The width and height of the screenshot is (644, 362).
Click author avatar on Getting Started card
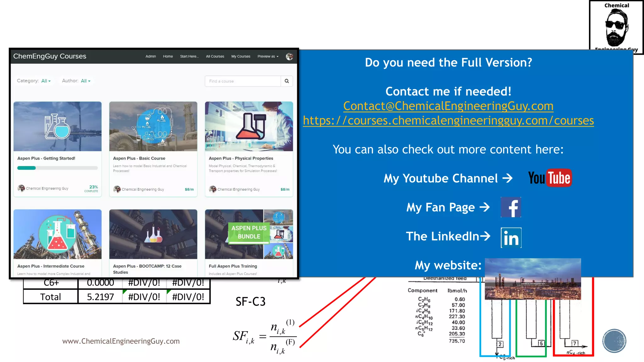point(21,188)
